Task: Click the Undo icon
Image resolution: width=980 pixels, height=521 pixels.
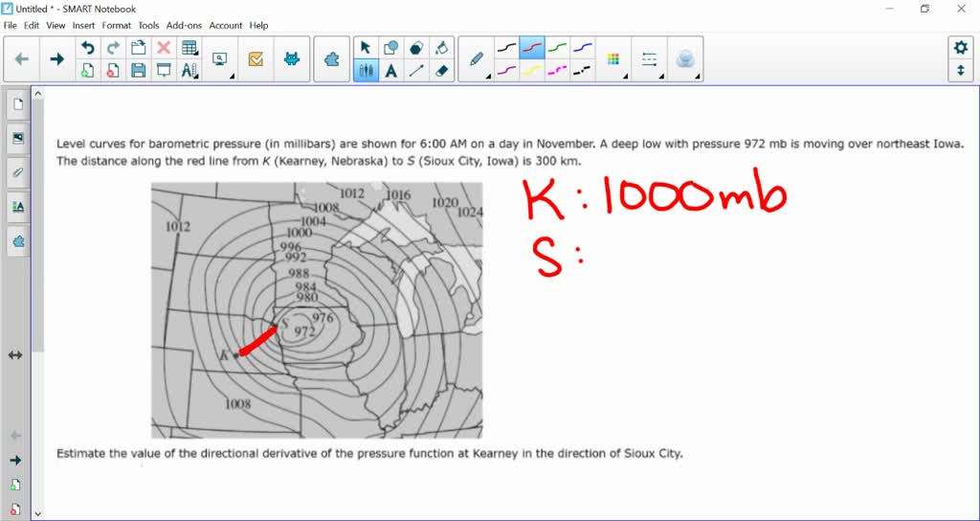Action: point(88,48)
